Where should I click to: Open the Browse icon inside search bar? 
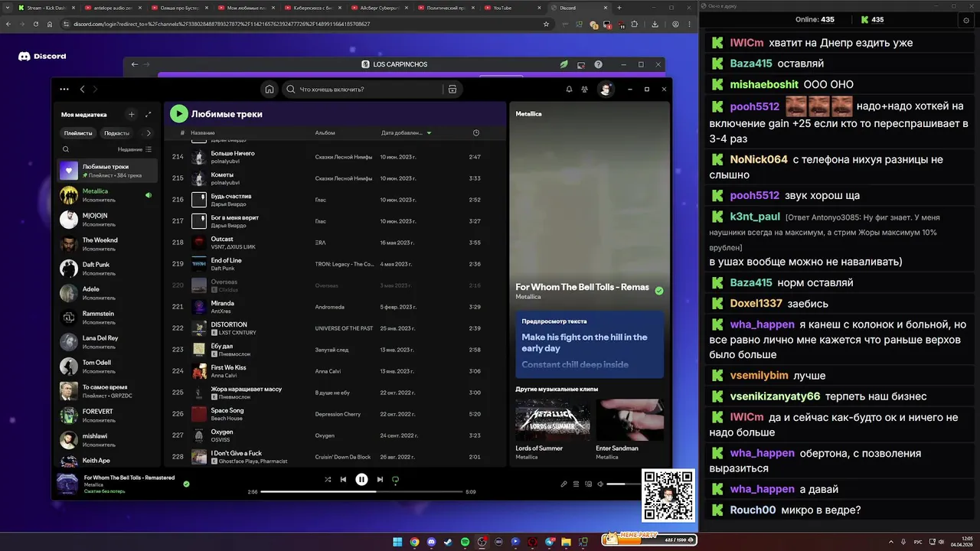[452, 89]
